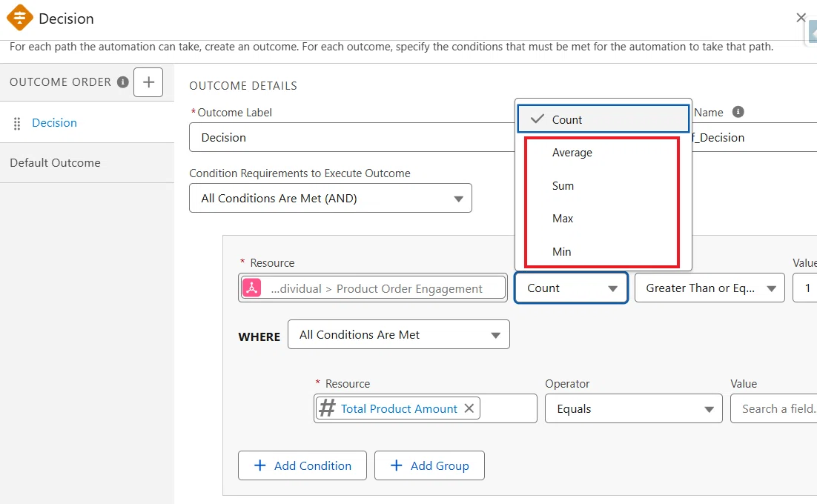Select the Decision outcome in the list
The height and width of the screenshot is (504, 817).
click(x=54, y=123)
